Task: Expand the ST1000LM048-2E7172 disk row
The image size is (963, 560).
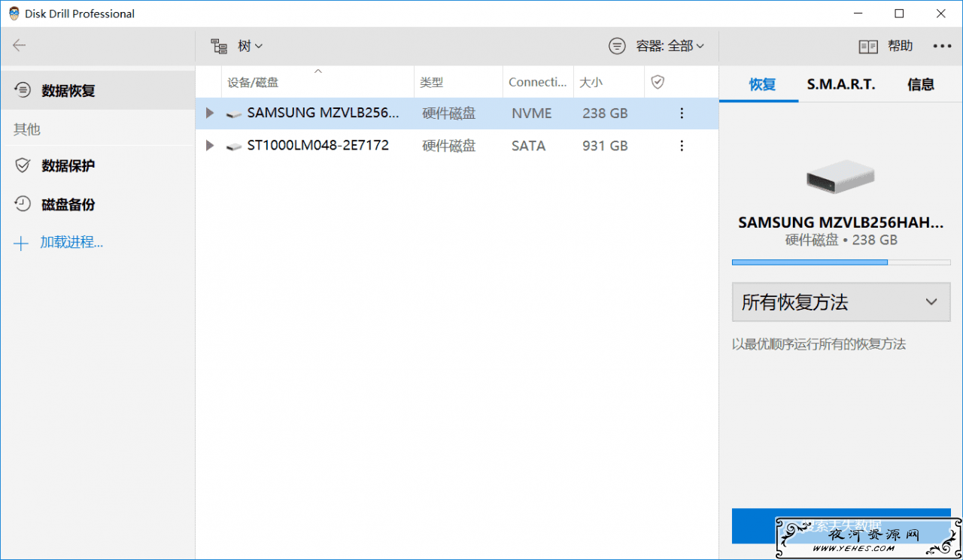Action: (210, 146)
